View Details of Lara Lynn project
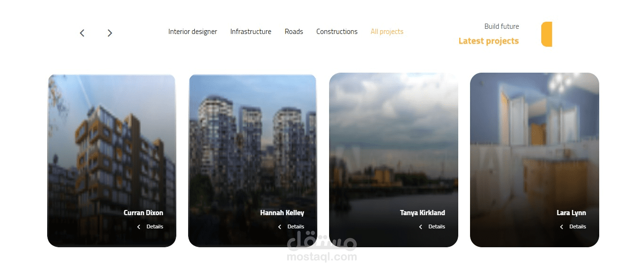The width and height of the screenshot is (644, 268). (578, 227)
